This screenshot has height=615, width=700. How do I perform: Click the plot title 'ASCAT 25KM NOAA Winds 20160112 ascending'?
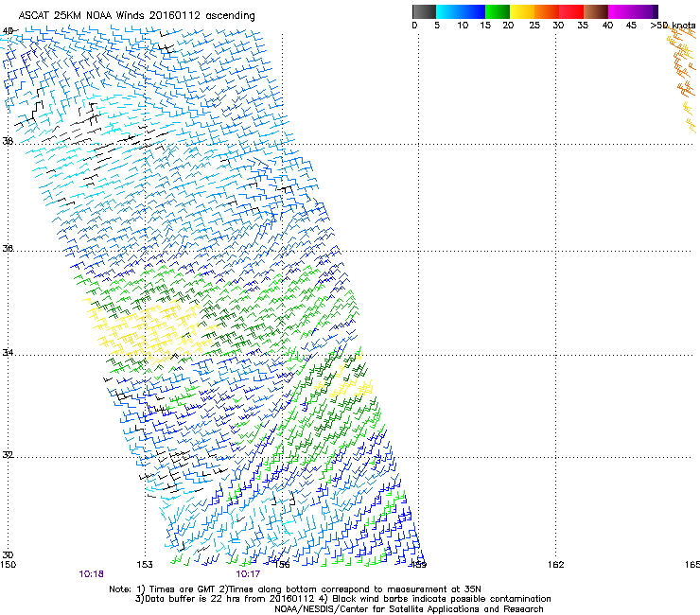(136, 16)
